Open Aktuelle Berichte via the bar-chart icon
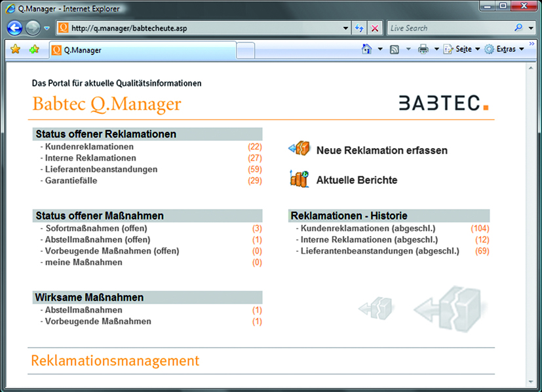The image size is (542, 392). pyautogui.click(x=299, y=178)
